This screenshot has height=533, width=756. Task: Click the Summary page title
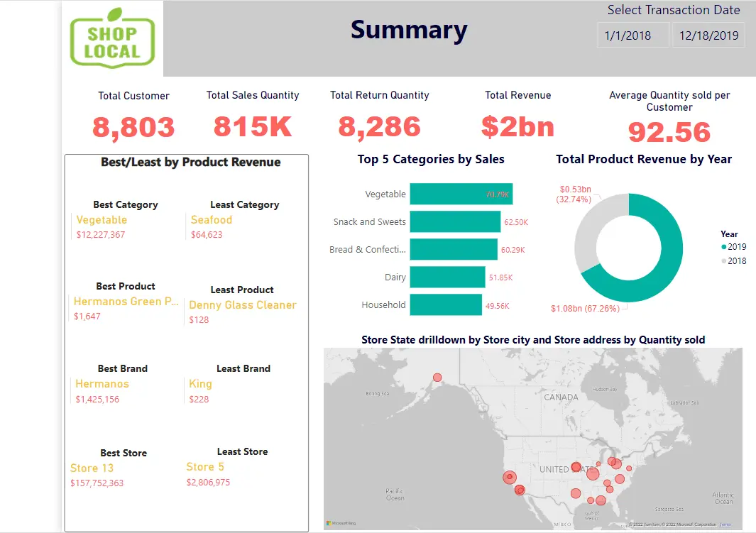[x=409, y=30]
